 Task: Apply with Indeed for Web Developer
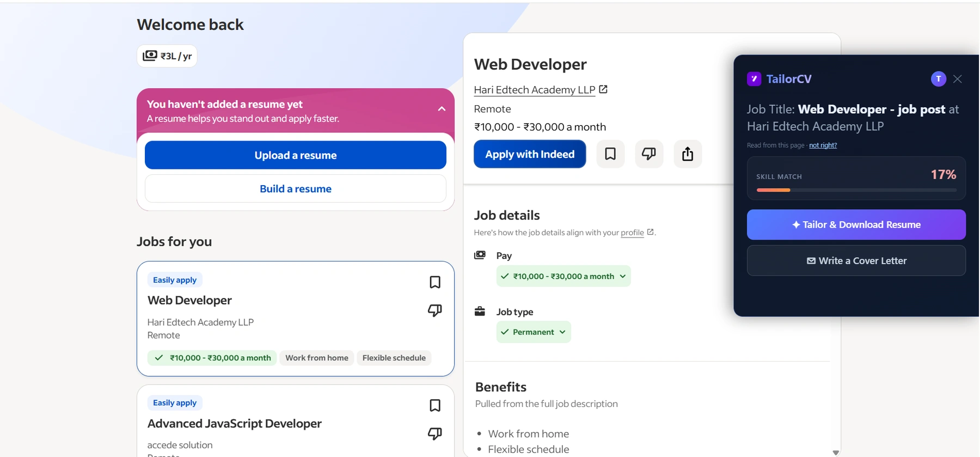click(x=530, y=154)
